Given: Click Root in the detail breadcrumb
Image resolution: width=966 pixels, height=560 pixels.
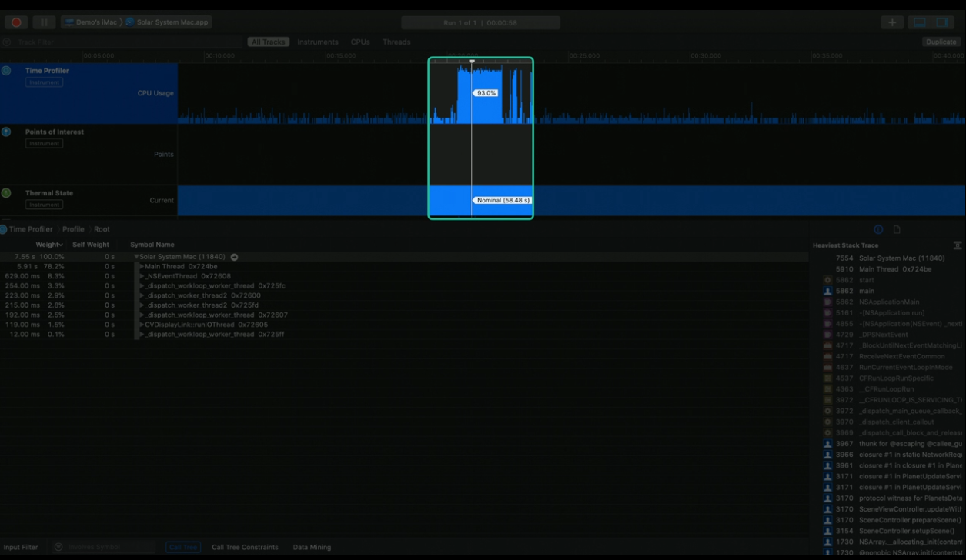Looking at the screenshot, I should point(102,229).
